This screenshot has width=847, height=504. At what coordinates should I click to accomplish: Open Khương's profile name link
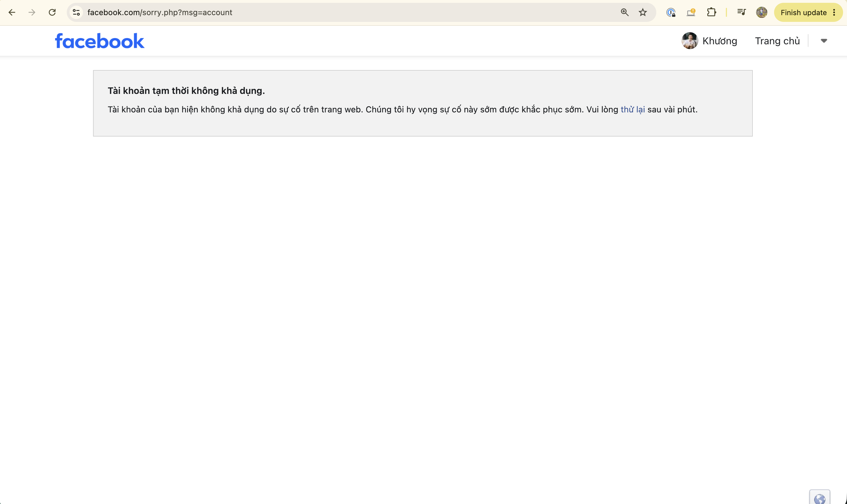click(x=720, y=41)
